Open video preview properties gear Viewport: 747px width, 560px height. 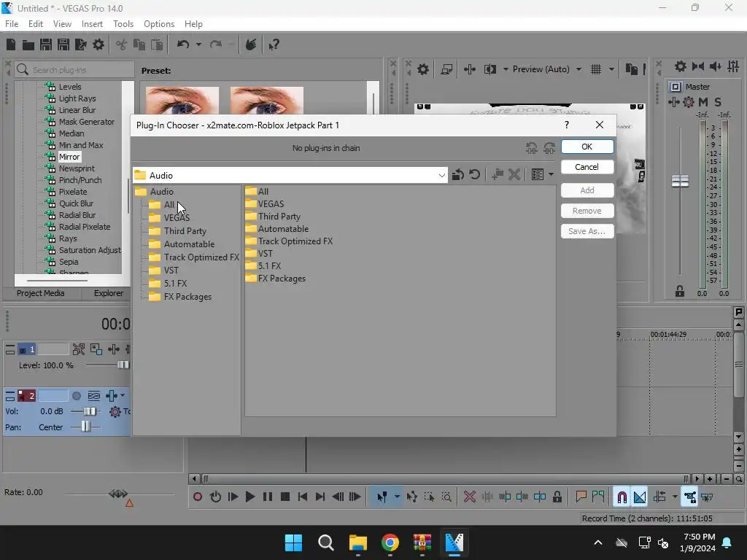click(x=423, y=69)
